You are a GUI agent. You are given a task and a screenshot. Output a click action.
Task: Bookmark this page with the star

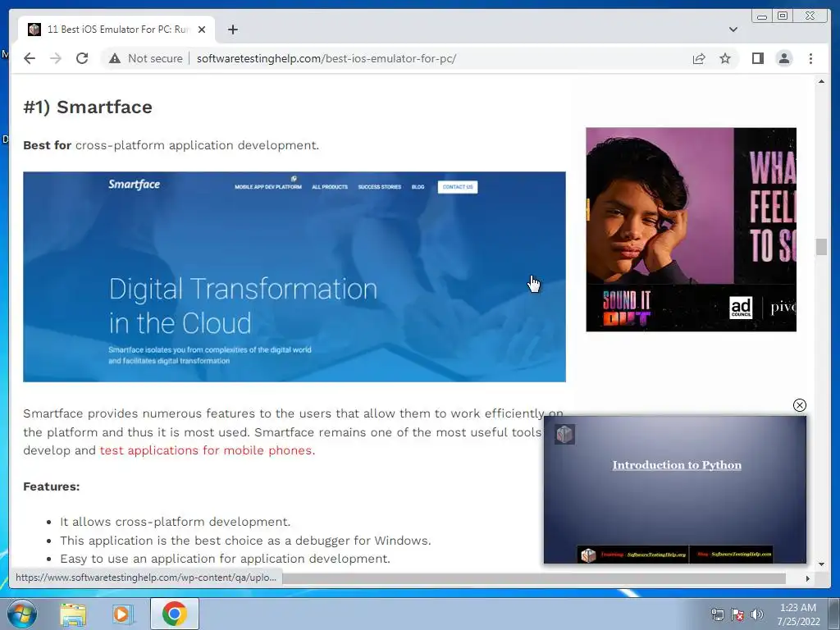[x=725, y=58]
